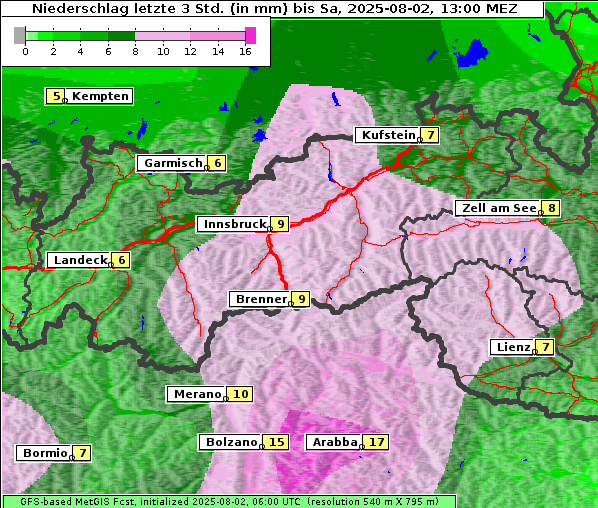This screenshot has width=598, height=508.
Task: Click the magenta above-16 legend swatch
Action: click(x=251, y=35)
